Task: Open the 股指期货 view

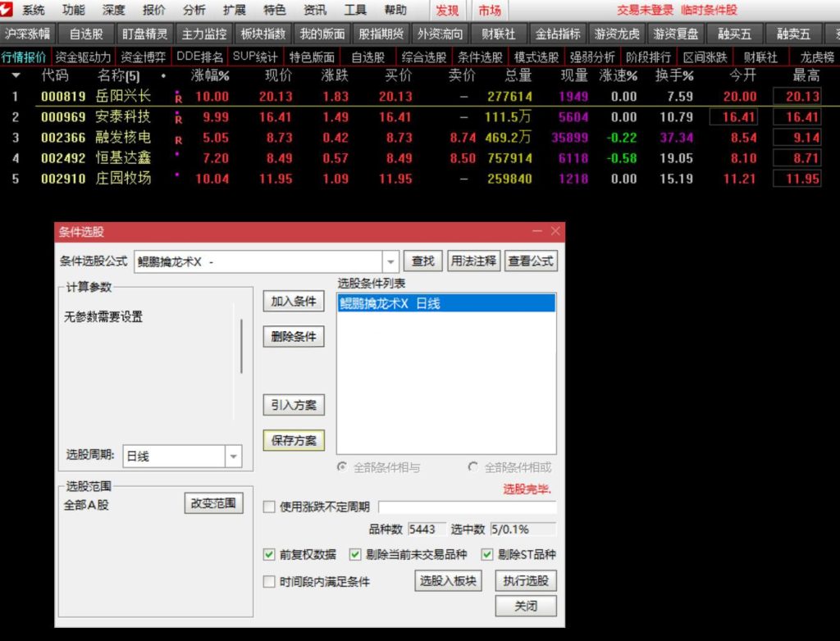Action: point(380,34)
